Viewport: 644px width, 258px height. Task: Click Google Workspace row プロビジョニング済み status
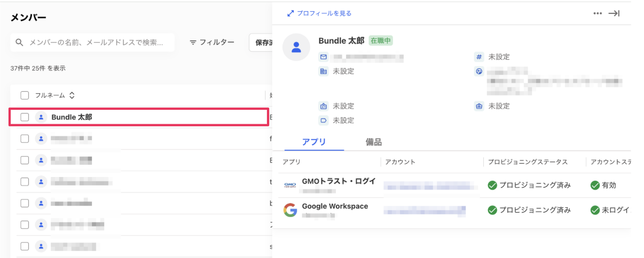coord(530,210)
